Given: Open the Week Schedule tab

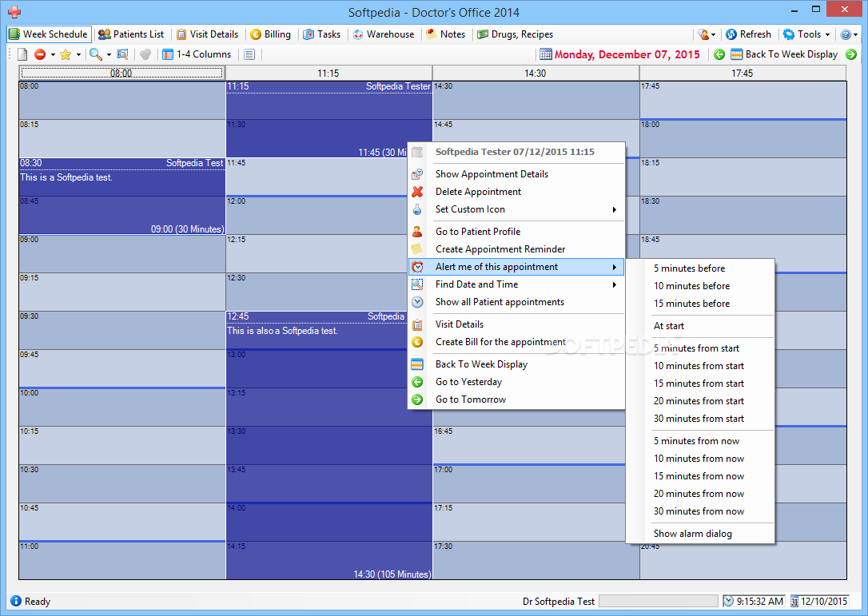Looking at the screenshot, I should pyautogui.click(x=48, y=34).
